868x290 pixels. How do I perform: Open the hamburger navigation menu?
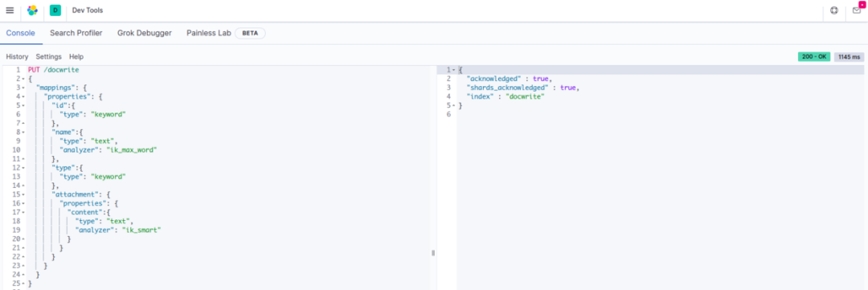[x=10, y=10]
